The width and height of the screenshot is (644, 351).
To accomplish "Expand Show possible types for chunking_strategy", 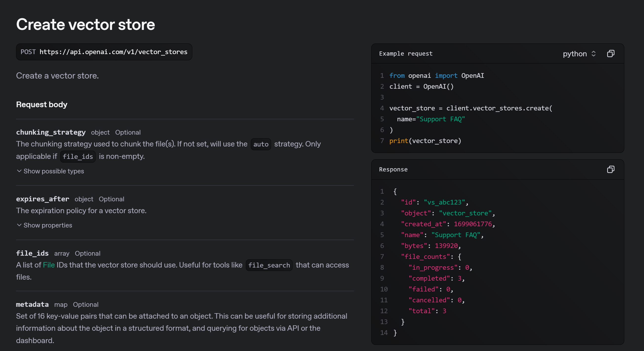I will [x=50, y=171].
